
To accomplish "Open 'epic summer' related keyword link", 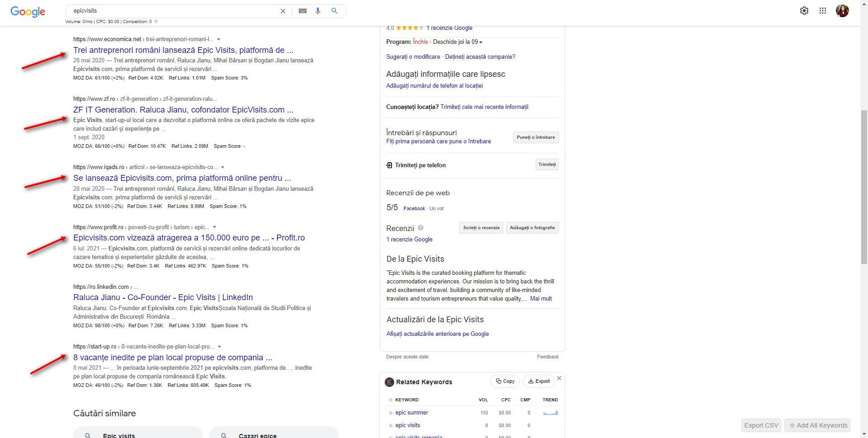I will (411, 413).
